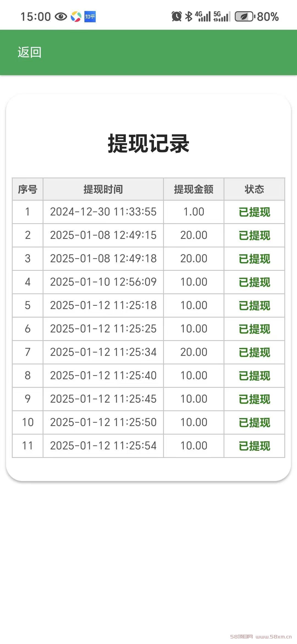
Task: Tap the alarm clock status icon
Action: point(177,17)
